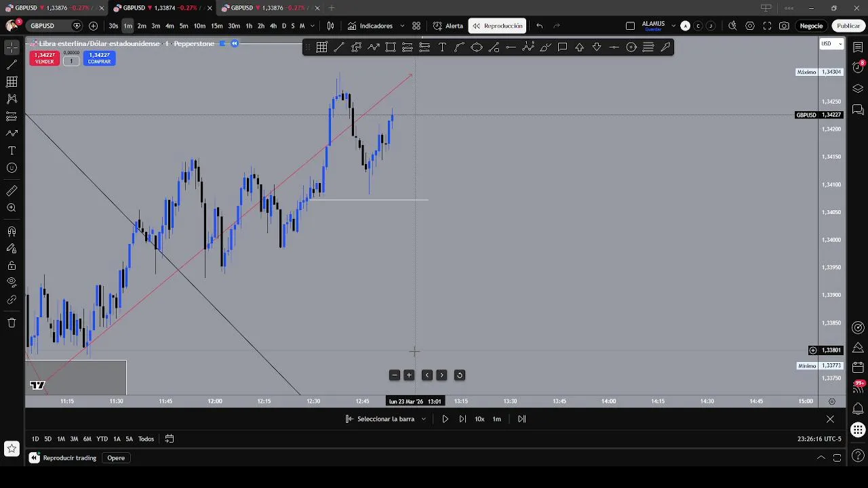Switch to the third GBPUSD browser tab
868x488 pixels.
[x=270, y=8]
